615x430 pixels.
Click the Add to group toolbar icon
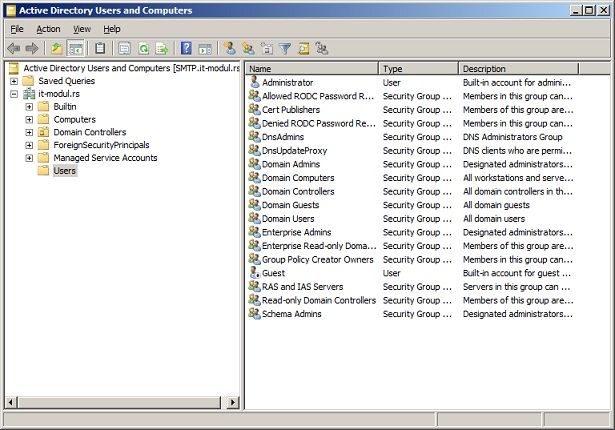(322, 49)
